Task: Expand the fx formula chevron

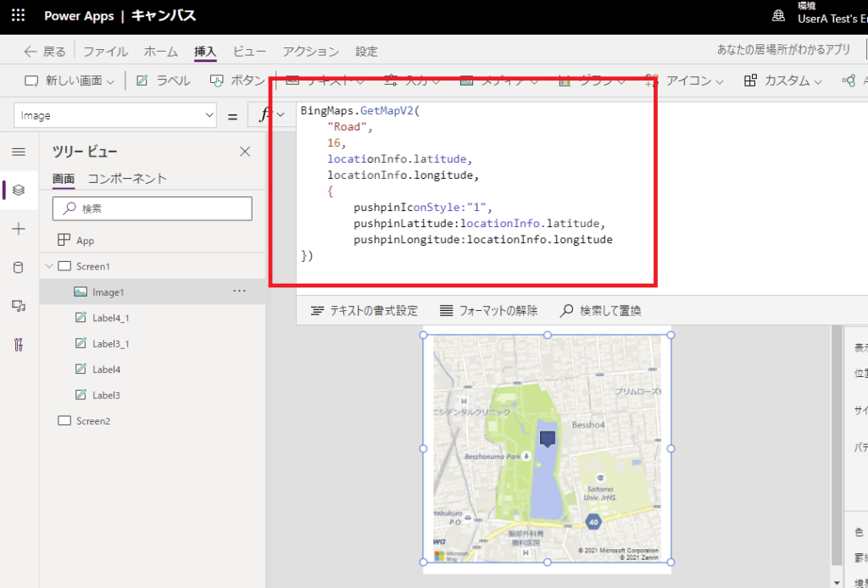Action: 281,115
